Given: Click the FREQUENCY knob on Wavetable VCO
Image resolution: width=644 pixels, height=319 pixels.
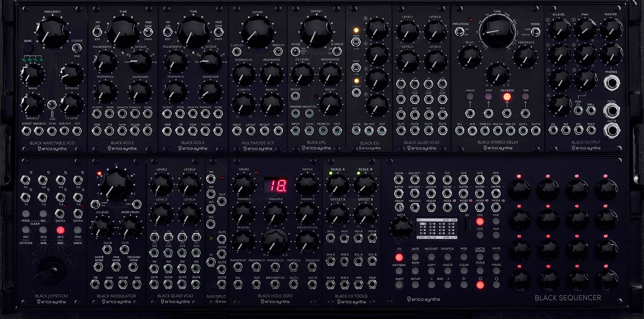Looking at the screenshot, I should 52,31.
